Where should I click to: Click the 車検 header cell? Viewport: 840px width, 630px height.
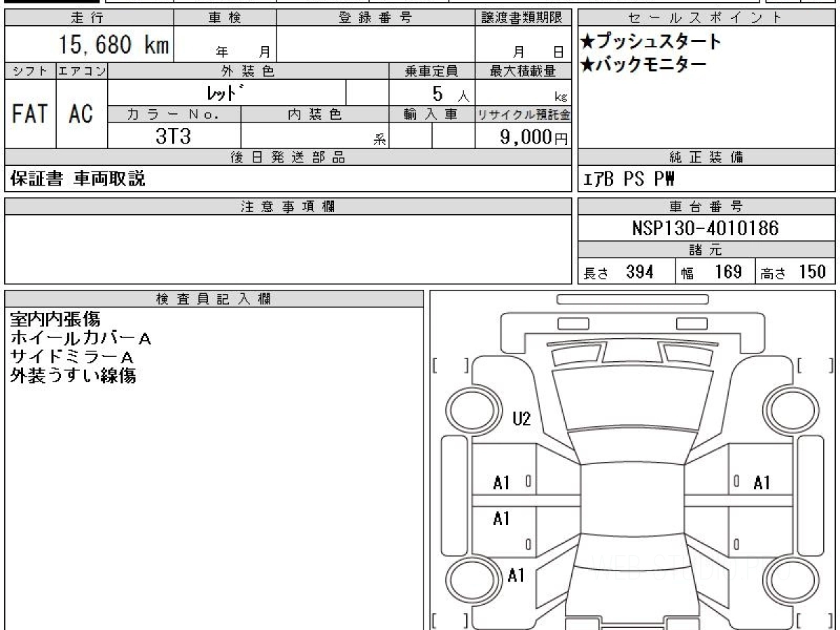[x=225, y=18]
